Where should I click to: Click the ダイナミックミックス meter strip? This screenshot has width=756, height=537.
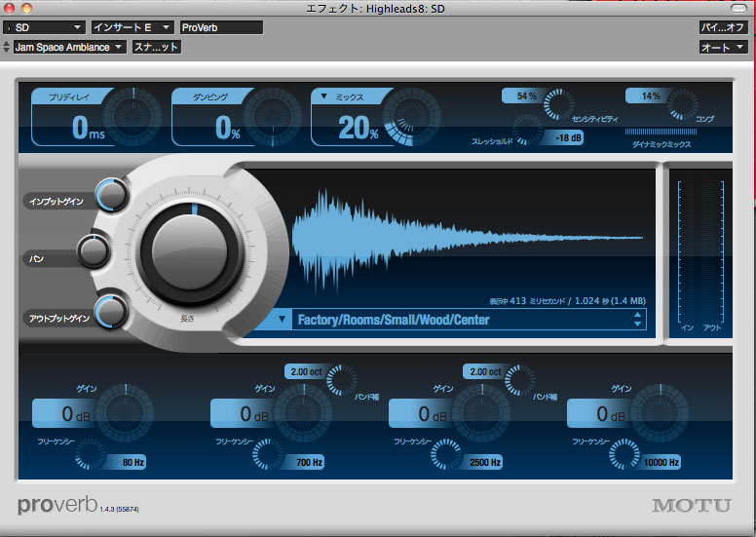661,132
